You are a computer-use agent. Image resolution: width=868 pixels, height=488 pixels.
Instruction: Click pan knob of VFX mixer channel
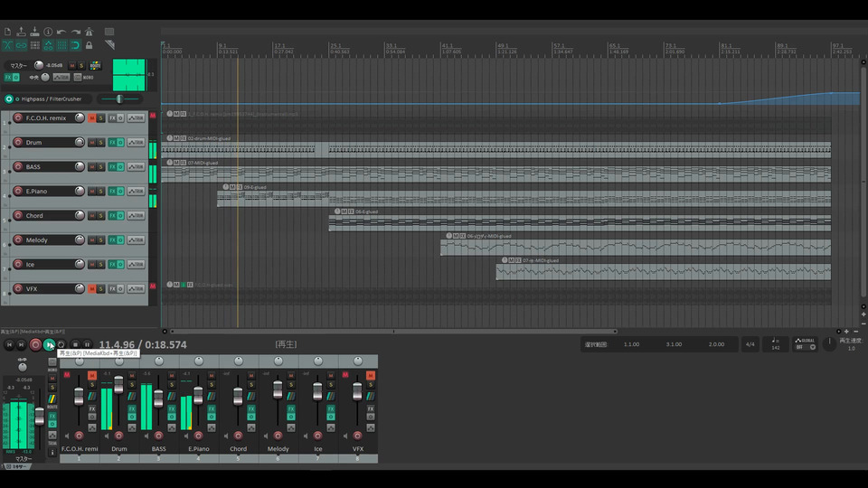[x=358, y=361]
